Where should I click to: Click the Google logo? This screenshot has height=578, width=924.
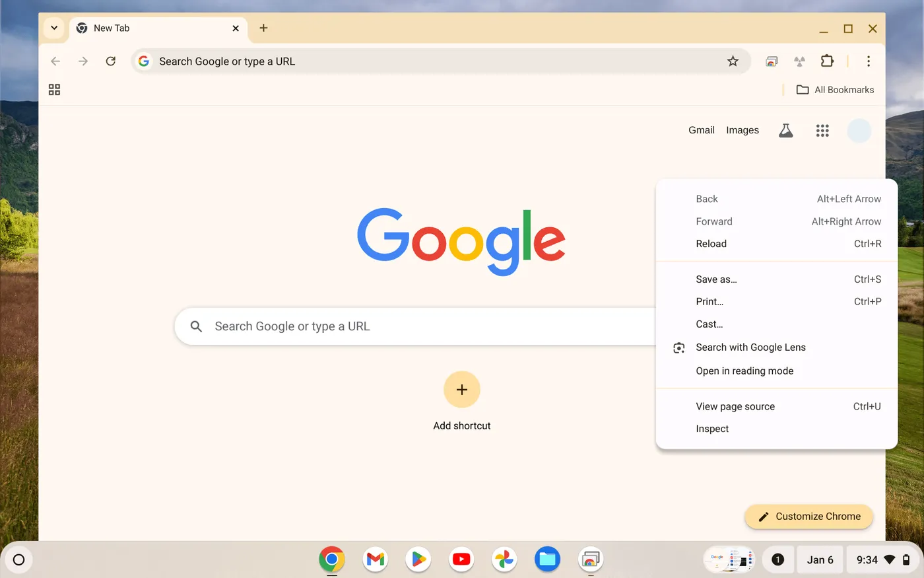point(461,241)
